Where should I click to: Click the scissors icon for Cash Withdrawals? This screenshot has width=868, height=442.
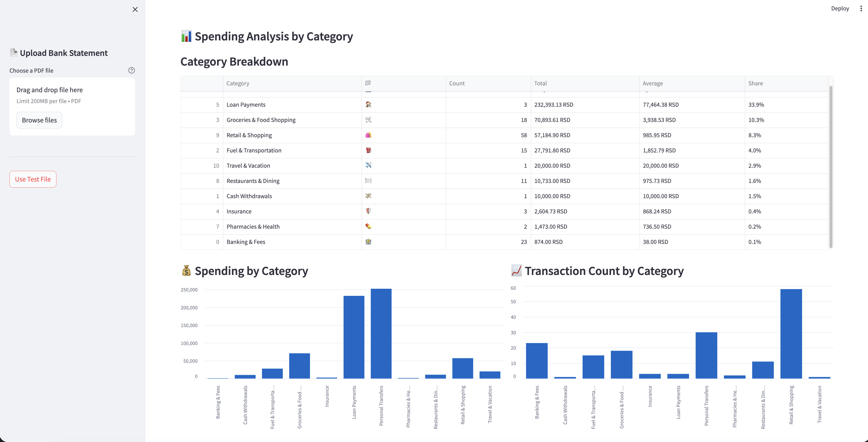[368, 196]
